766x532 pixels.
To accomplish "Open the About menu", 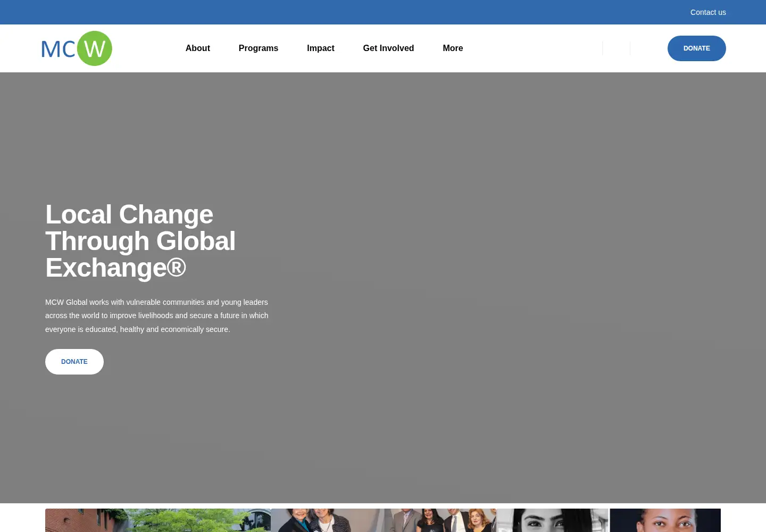I will (x=198, y=48).
